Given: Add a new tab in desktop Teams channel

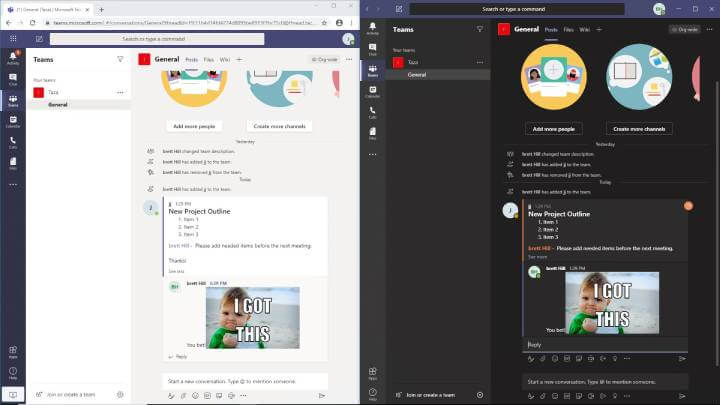Looking at the screenshot, I should pyautogui.click(x=599, y=29).
